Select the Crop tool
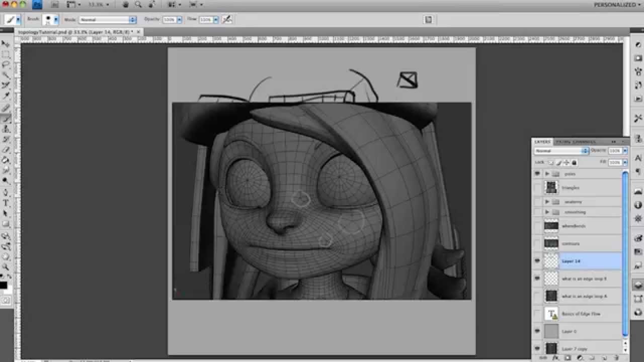This screenshot has width=644, height=362. point(6,85)
